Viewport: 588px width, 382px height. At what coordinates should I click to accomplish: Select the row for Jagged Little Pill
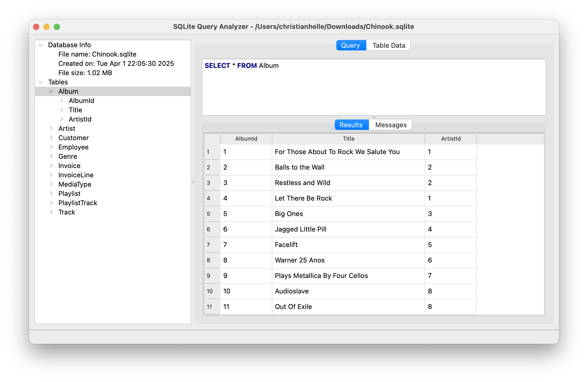(x=300, y=229)
